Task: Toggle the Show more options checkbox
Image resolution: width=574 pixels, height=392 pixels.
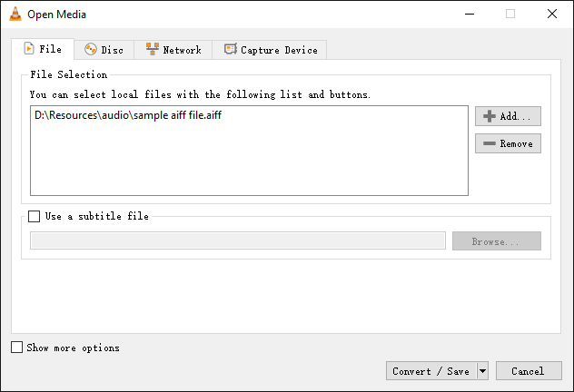Action: click(17, 348)
